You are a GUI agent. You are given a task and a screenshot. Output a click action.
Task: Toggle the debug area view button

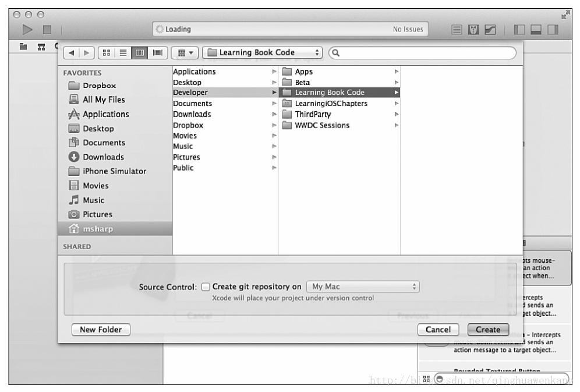(536, 30)
